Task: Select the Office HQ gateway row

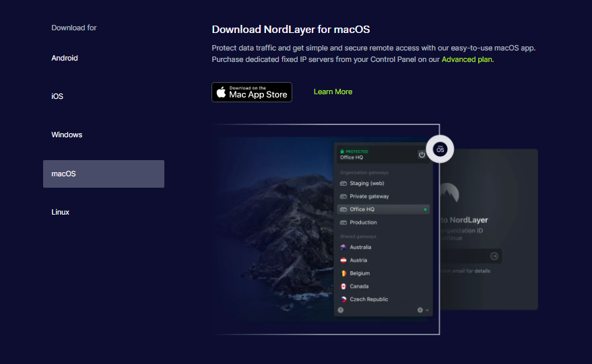Action: coord(383,209)
